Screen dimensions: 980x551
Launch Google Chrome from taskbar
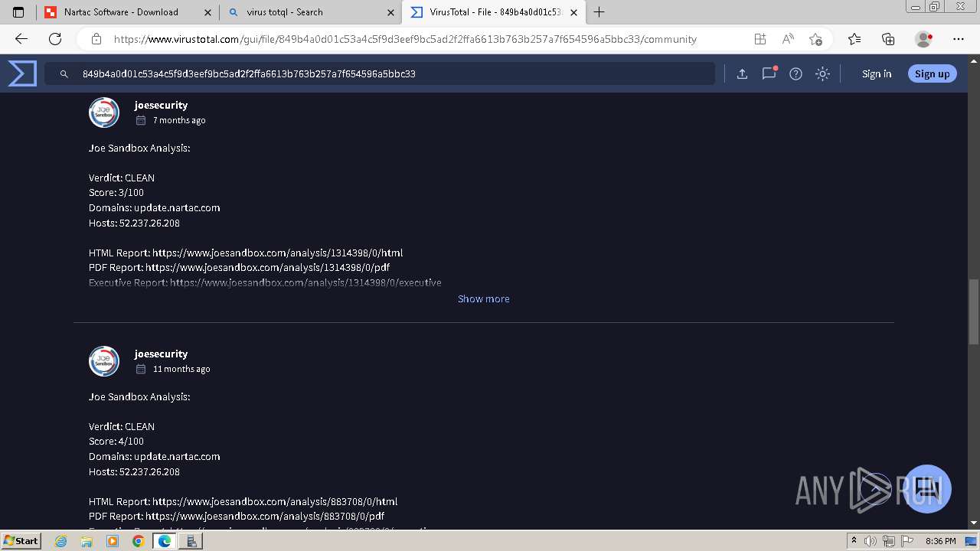click(138, 541)
